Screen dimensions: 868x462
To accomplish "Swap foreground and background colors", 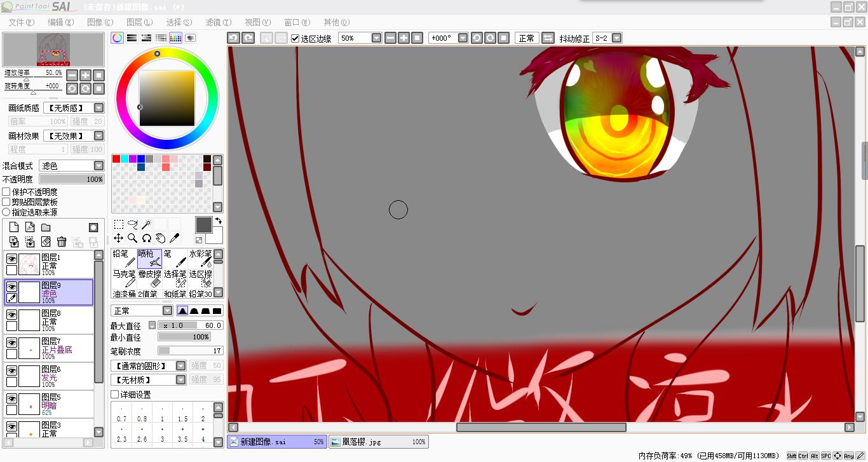I will (x=219, y=221).
